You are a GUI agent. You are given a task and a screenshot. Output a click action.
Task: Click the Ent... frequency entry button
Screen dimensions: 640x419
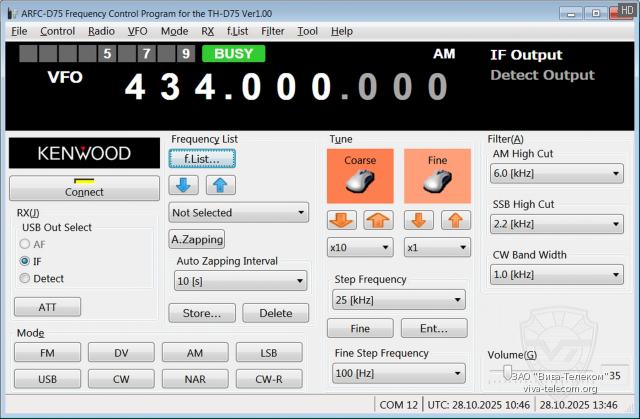tap(434, 328)
